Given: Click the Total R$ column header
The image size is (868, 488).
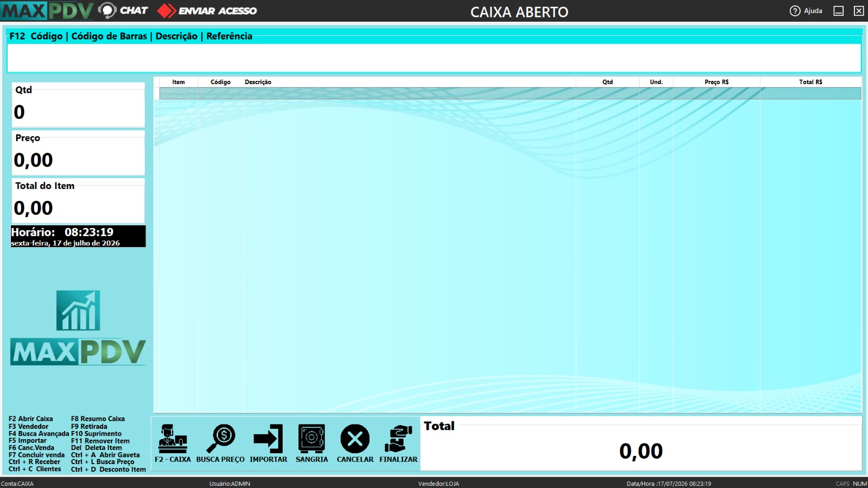Looking at the screenshot, I should (x=810, y=82).
